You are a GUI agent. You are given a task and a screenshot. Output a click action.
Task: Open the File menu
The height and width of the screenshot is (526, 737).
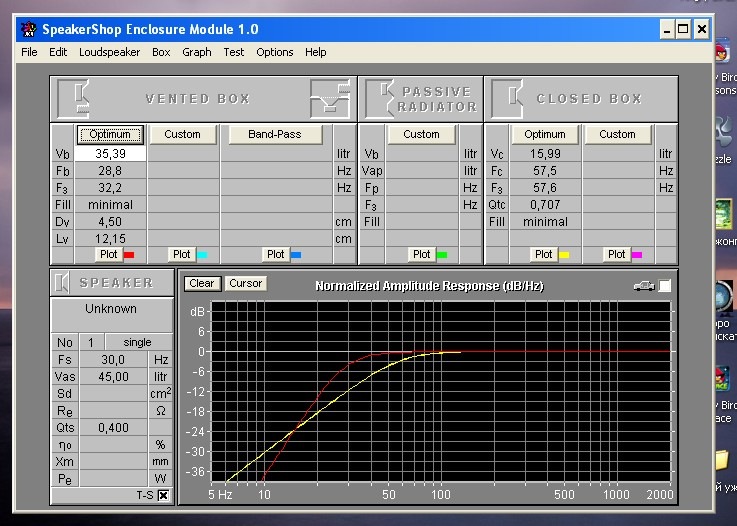pos(29,52)
